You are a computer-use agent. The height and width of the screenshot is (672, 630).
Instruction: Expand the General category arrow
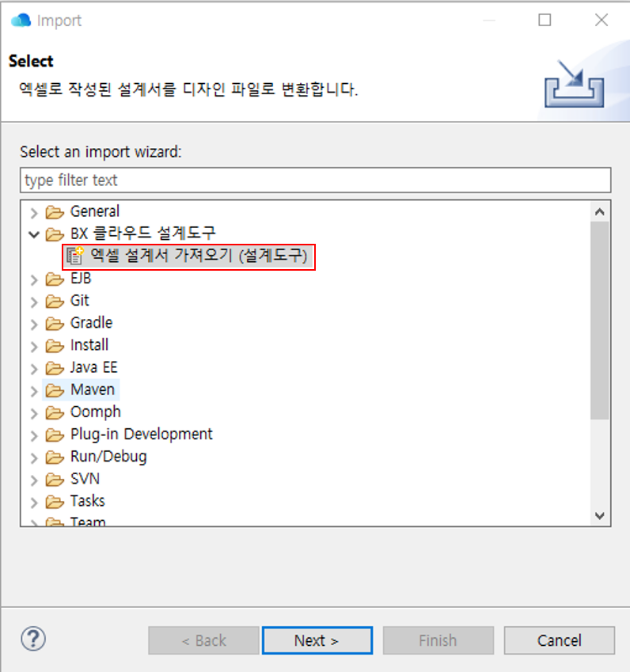tap(34, 212)
